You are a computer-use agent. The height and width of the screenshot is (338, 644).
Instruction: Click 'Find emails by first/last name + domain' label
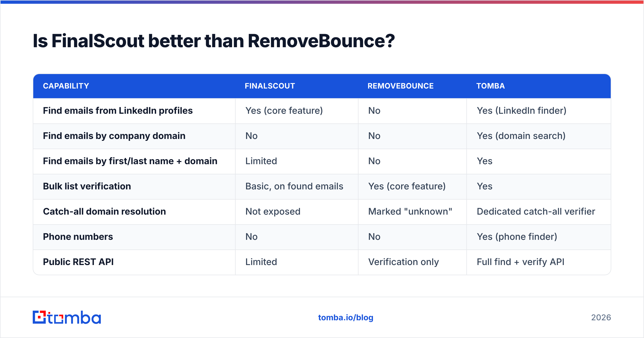tap(130, 161)
